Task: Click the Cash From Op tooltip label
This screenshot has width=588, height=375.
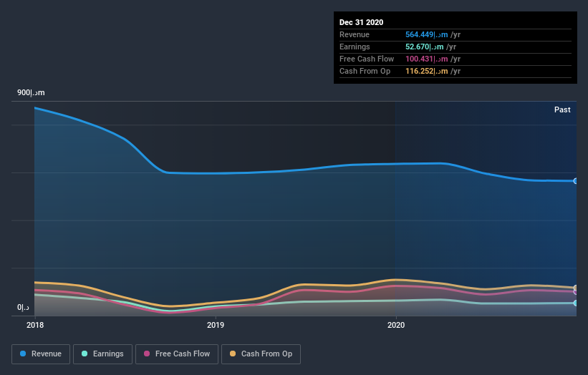Action: tap(365, 71)
